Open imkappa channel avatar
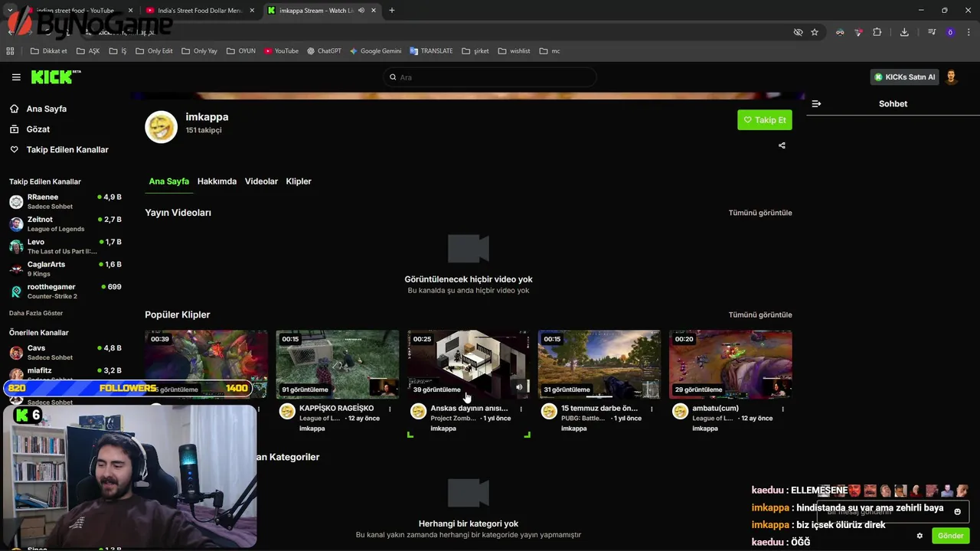Screen dimensions: 980x551 click(x=162, y=127)
